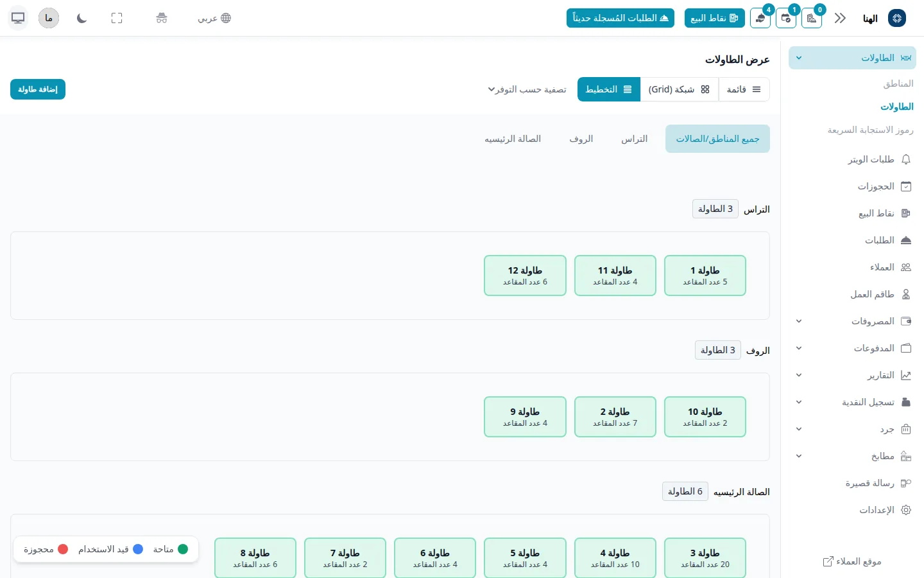The image size is (924, 578).
Task: Click the الهنا brand logo
Action: (x=897, y=18)
